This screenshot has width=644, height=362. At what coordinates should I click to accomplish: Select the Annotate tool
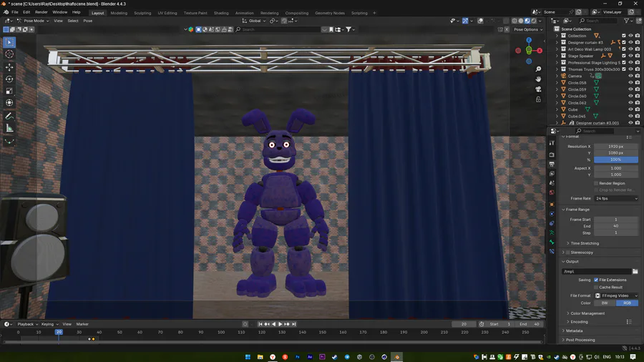pyautogui.click(x=9, y=117)
